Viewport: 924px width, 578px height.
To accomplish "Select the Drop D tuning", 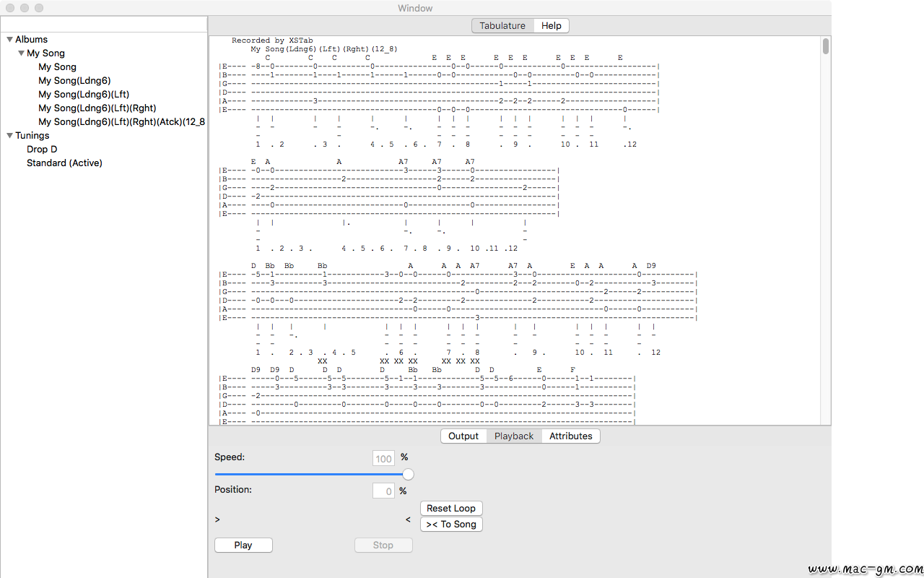I will point(42,150).
